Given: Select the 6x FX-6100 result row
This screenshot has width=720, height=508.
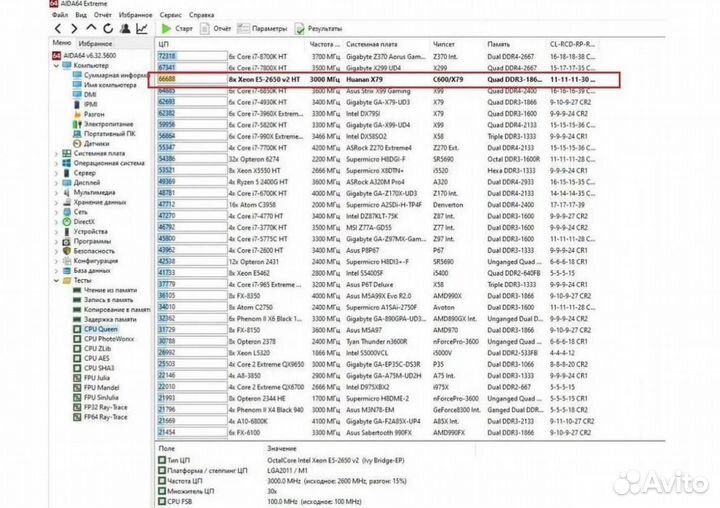Looking at the screenshot, I should [377, 433].
